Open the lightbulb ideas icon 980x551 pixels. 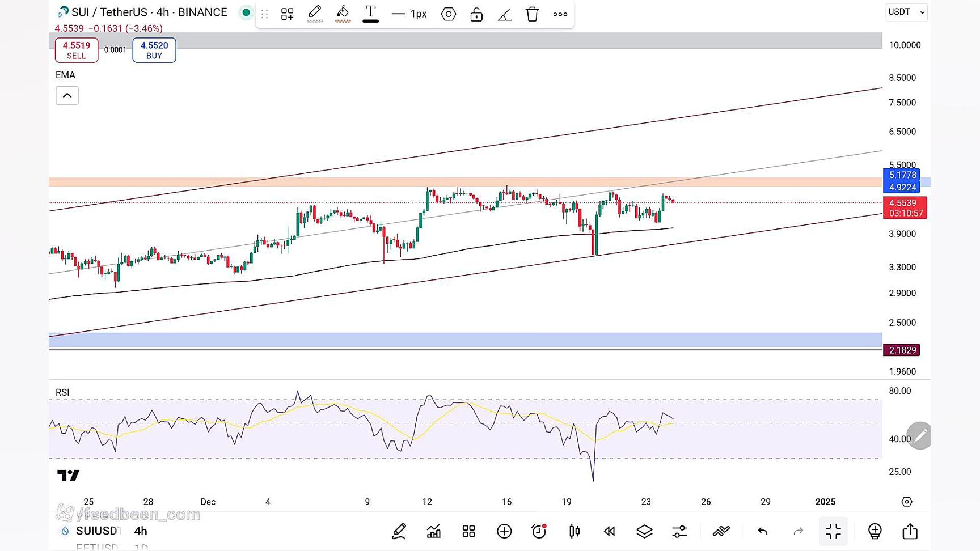(875, 531)
